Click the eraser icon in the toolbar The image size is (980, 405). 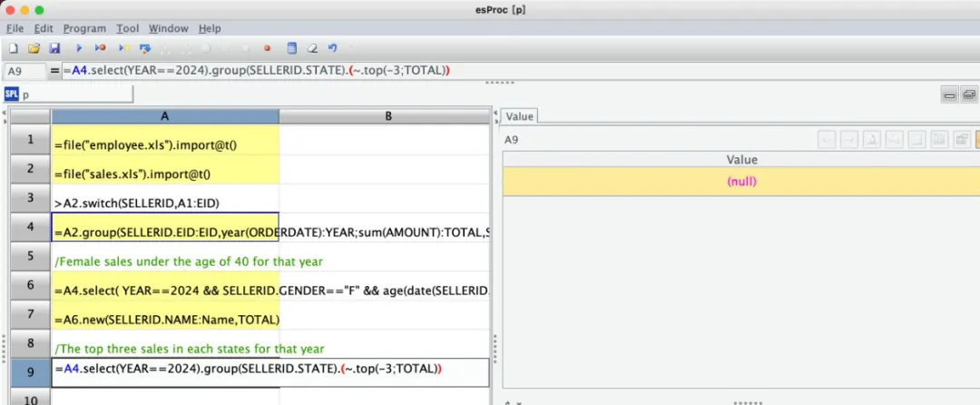pyautogui.click(x=312, y=48)
